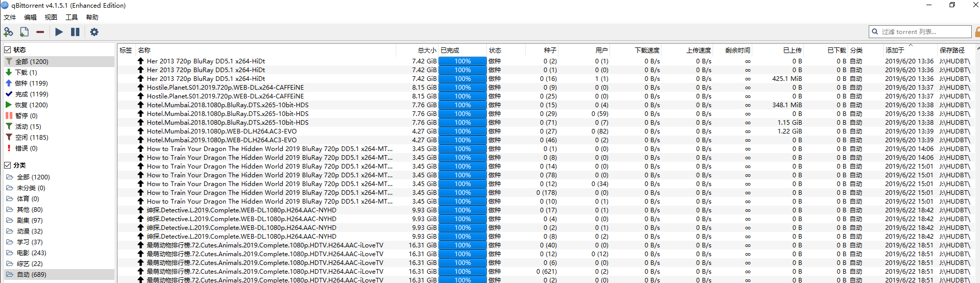980x283 pixels.
Task: Select the 未分类 (0) category folder
Action: (x=59, y=188)
